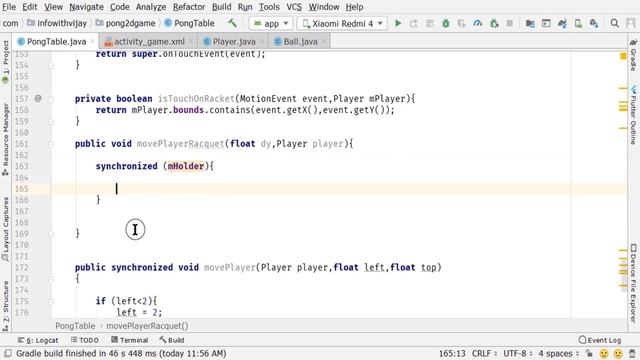Open the Build tool window

(x=172, y=340)
